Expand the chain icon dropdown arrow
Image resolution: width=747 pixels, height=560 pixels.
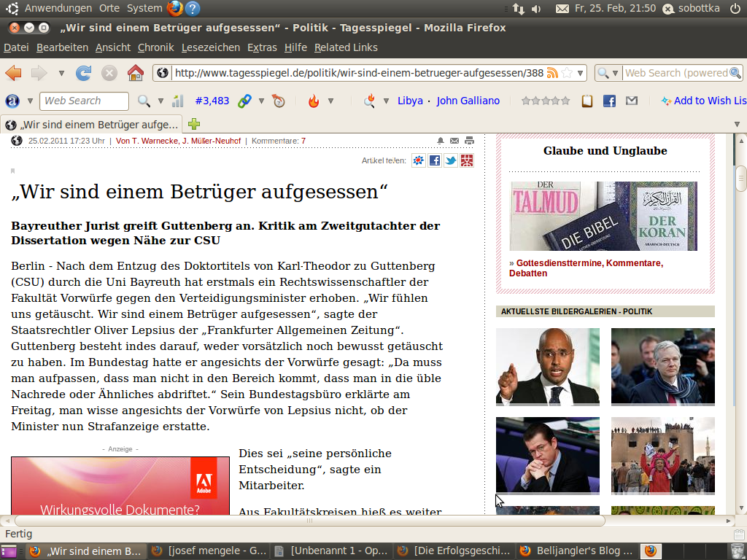click(261, 101)
